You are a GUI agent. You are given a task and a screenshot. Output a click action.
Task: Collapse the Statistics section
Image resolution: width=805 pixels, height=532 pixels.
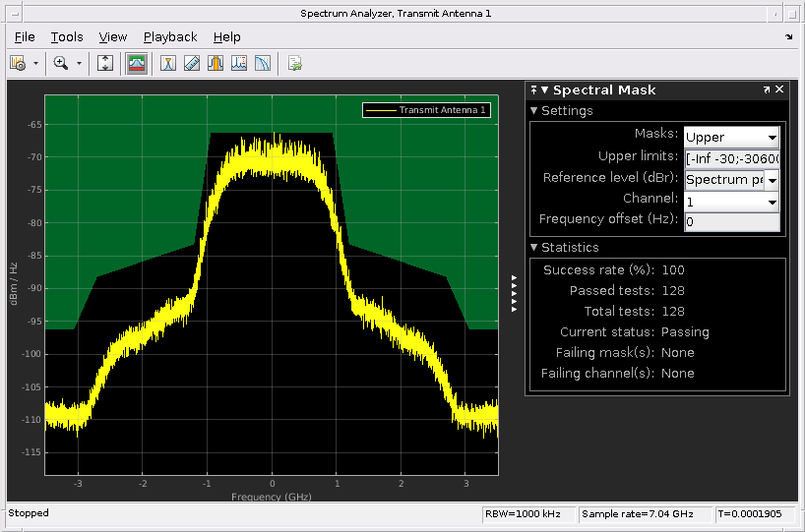click(x=534, y=248)
